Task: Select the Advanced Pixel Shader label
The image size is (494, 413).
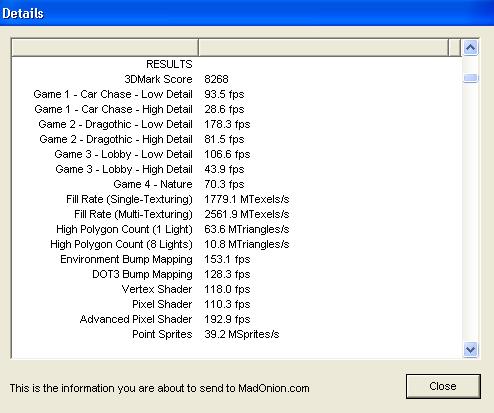Action: [136, 319]
